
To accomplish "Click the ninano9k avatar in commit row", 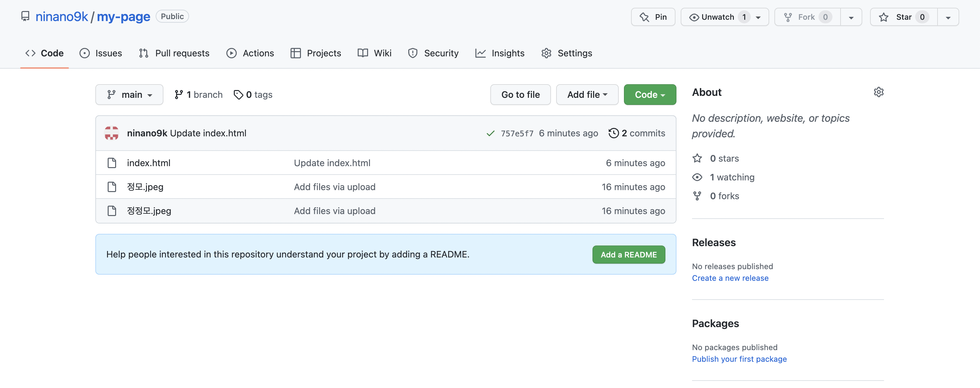I will [x=112, y=133].
